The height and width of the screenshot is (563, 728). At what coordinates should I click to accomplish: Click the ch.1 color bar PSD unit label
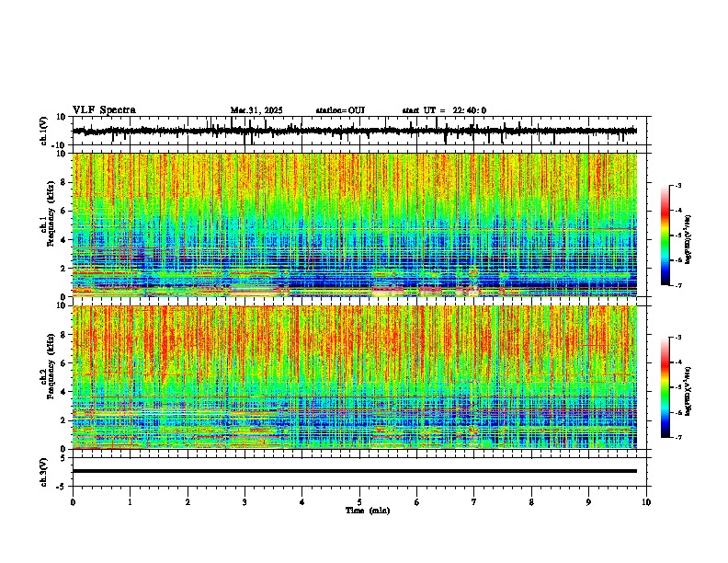(688, 239)
